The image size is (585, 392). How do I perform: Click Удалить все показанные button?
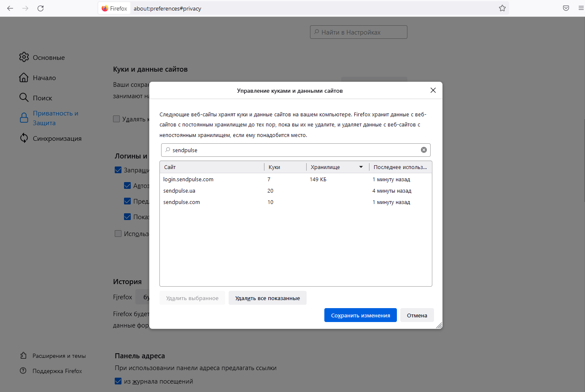click(267, 298)
